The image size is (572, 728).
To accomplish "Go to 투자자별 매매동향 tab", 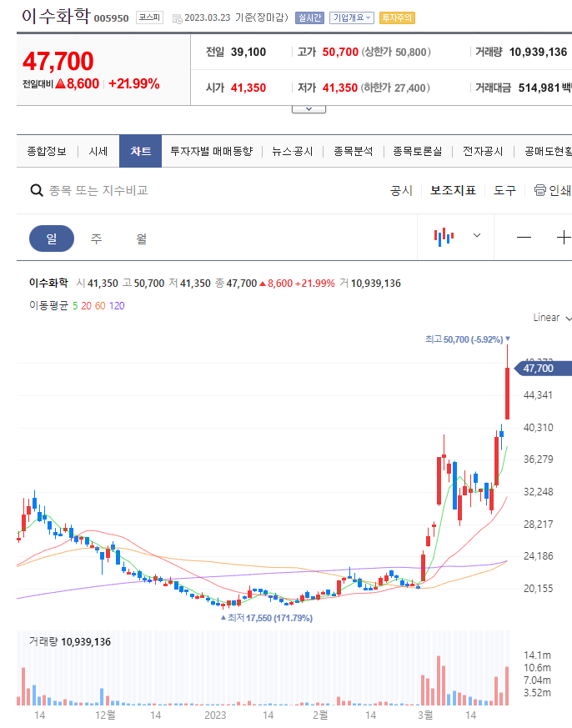I will pyautogui.click(x=211, y=152).
